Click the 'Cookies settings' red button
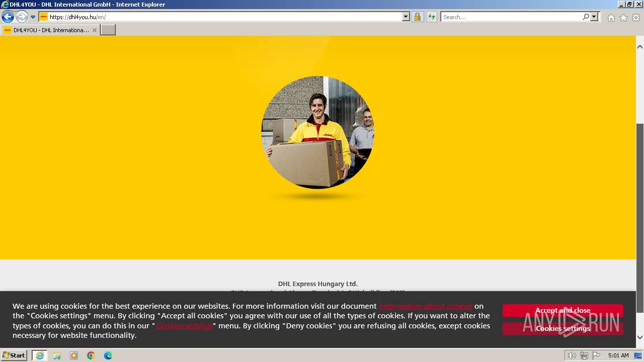The height and width of the screenshot is (362, 644). (562, 328)
